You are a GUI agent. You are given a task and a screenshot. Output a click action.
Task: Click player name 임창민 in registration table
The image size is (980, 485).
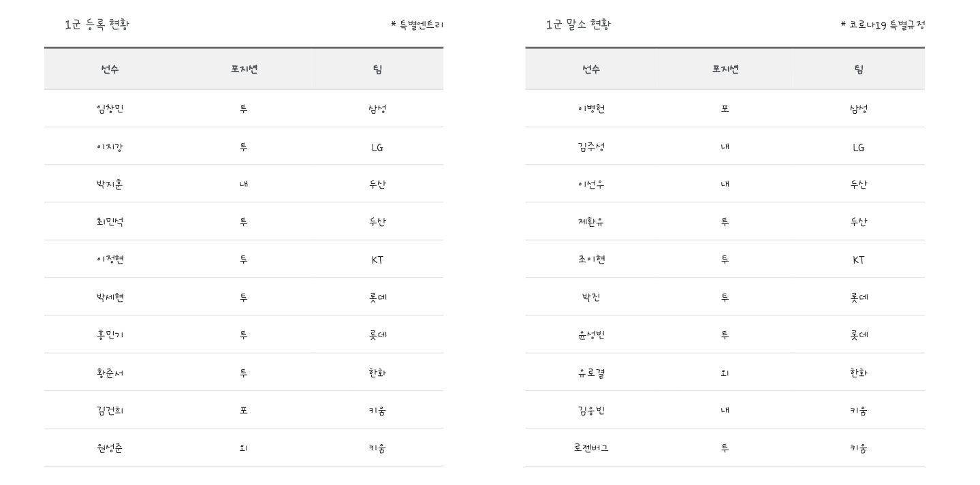pyautogui.click(x=110, y=109)
